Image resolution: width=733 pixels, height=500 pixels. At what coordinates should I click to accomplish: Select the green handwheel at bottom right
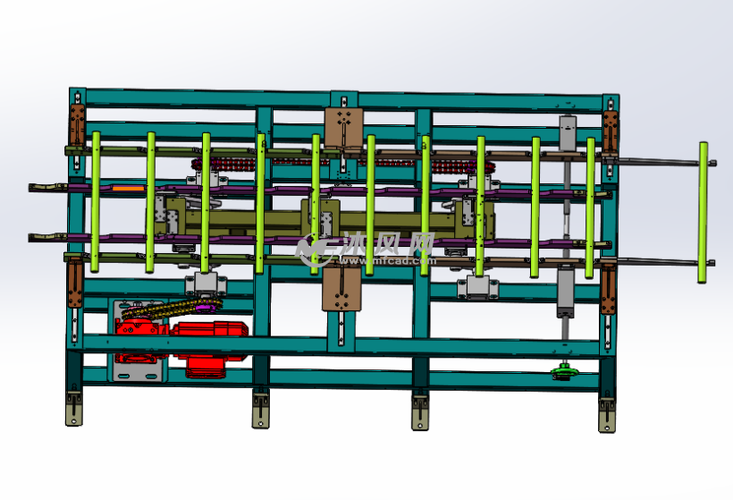pyautogui.click(x=566, y=373)
